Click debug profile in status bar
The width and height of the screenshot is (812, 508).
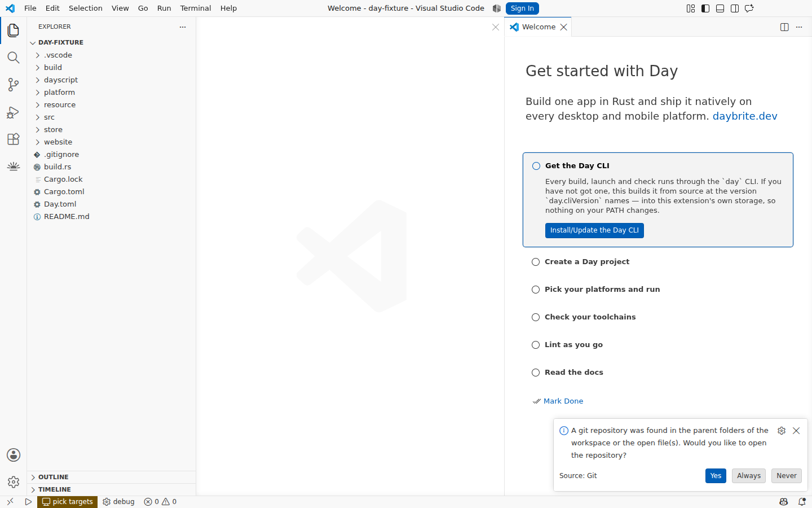click(x=118, y=502)
